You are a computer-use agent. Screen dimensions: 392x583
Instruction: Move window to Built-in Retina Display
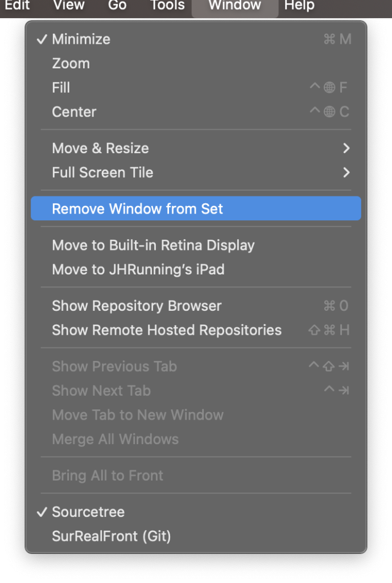pos(196,245)
